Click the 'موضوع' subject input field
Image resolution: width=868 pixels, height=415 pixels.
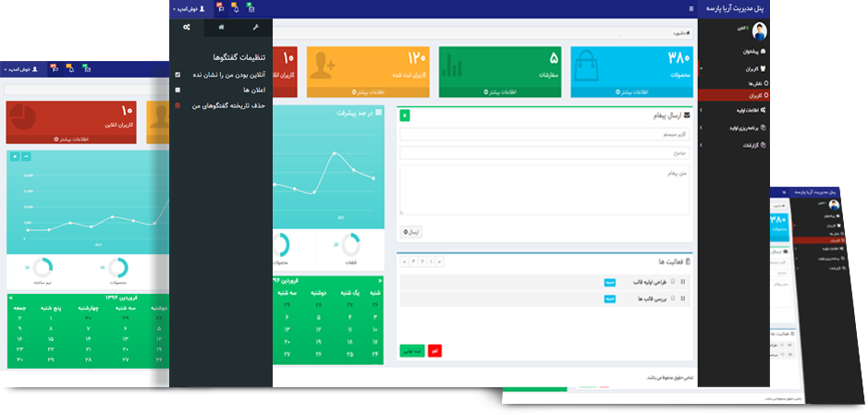click(x=544, y=153)
